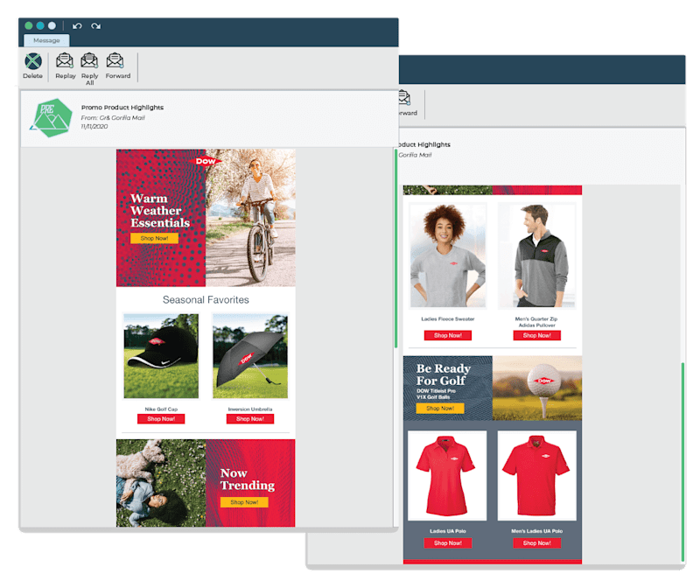Click the From: Gr& Gorilla Mail sender text
Image resolution: width=700 pixels, height=588 pixels.
point(113,118)
